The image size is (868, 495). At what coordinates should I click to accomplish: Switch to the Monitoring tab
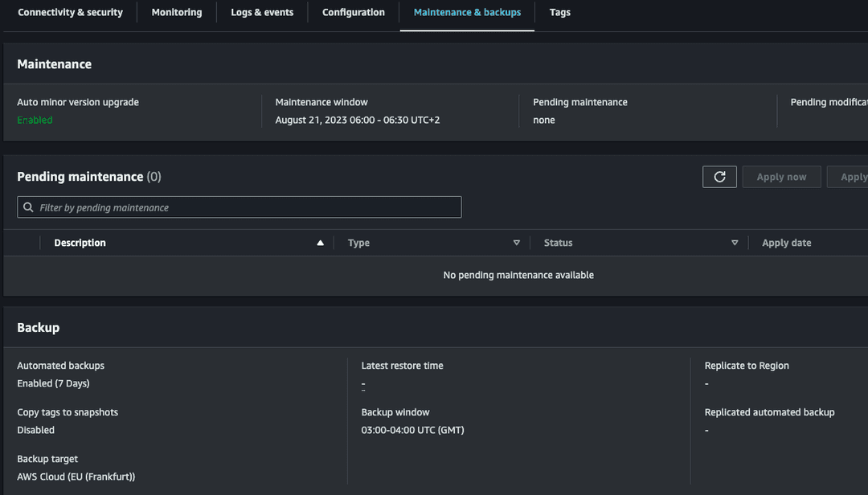[x=176, y=12]
